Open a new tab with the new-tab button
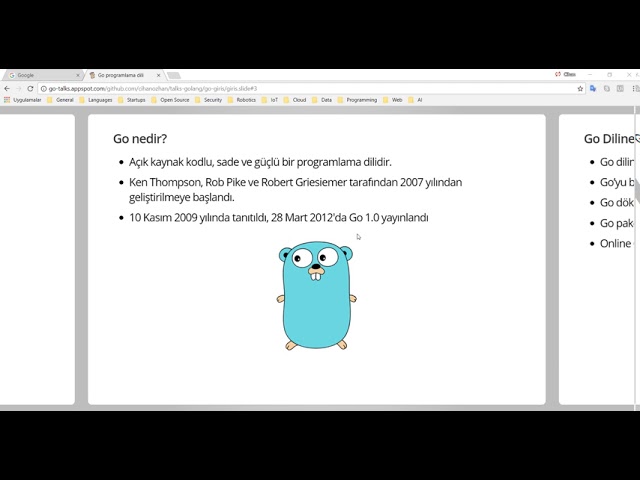Screen dimensions: 640x480 click(174, 75)
